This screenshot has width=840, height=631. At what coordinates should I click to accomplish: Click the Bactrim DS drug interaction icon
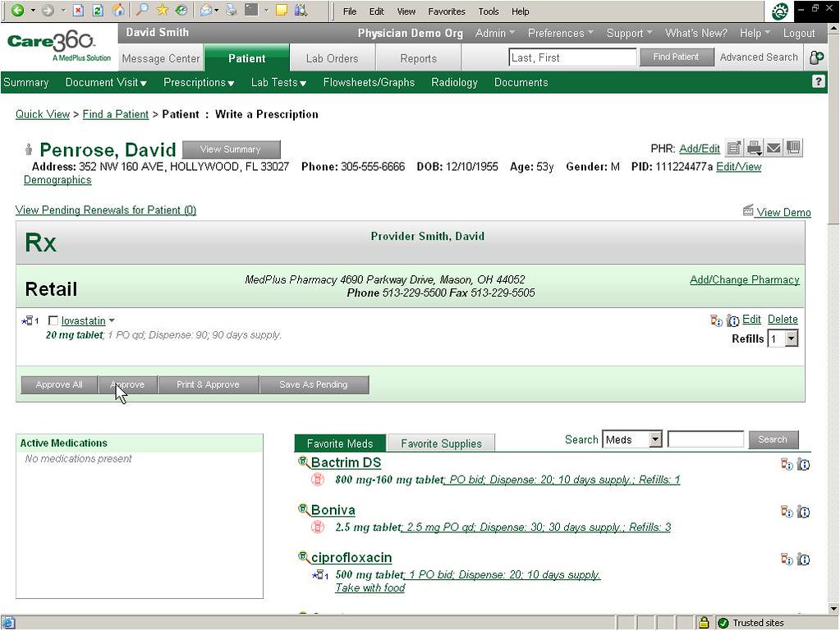(x=787, y=464)
